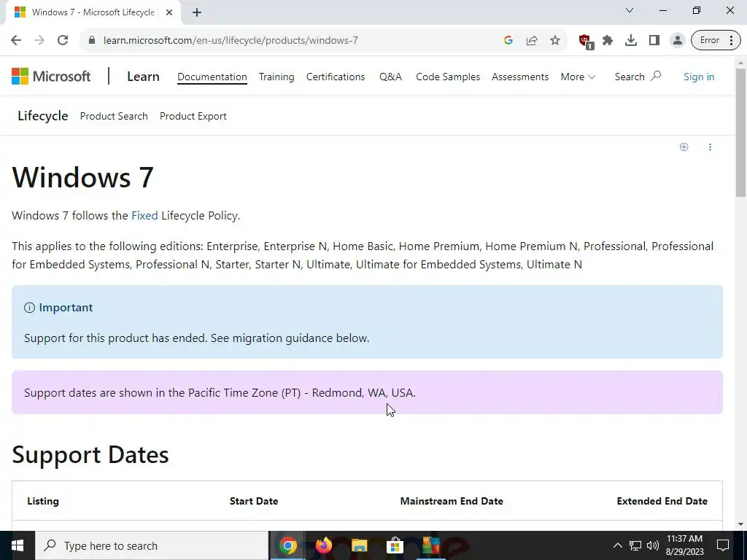The width and height of the screenshot is (747, 560).
Task: Click the taskbar search box
Action: click(152, 545)
